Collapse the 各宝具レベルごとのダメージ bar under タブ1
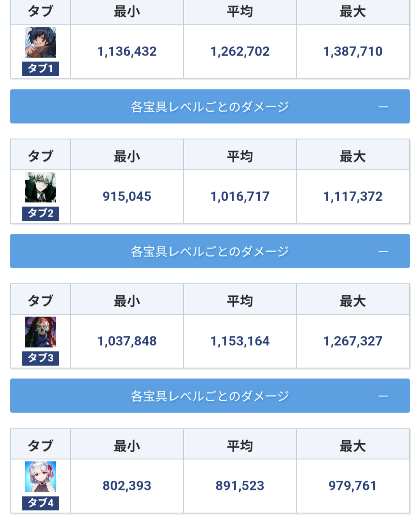Screen dimensions: 420x518 [210, 107]
